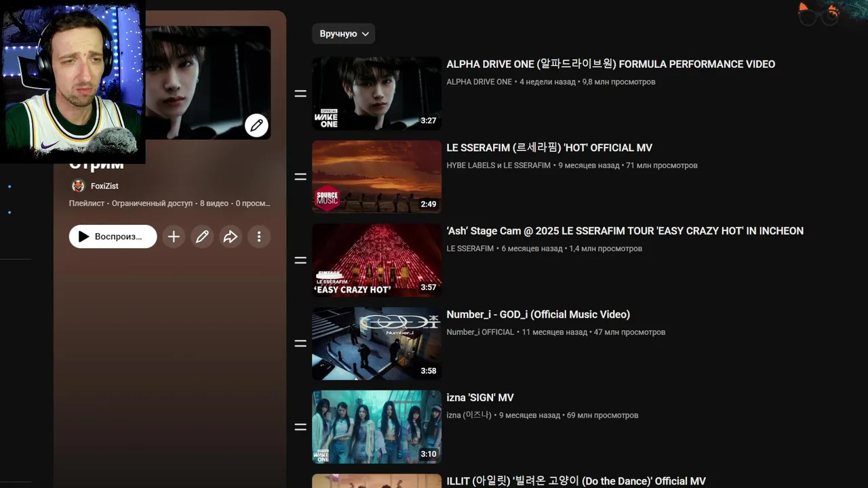
Task: Click '1,4 млн просмотров' text
Action: point(606,249)
